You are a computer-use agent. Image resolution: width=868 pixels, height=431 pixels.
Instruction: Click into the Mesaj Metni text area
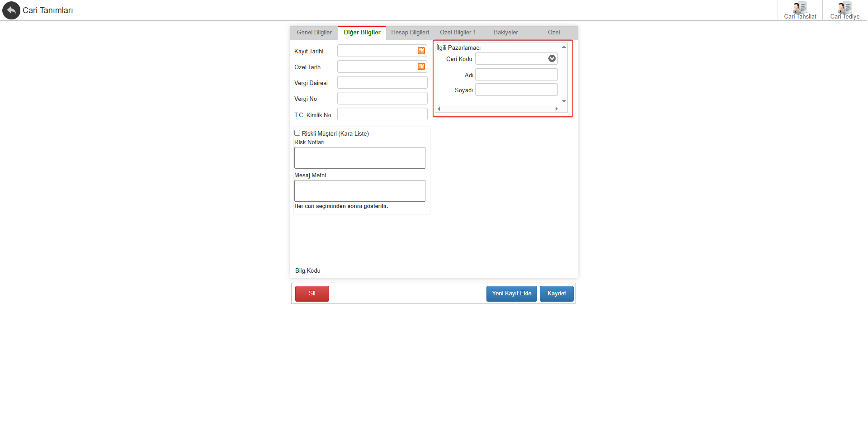tap(360, 191)
